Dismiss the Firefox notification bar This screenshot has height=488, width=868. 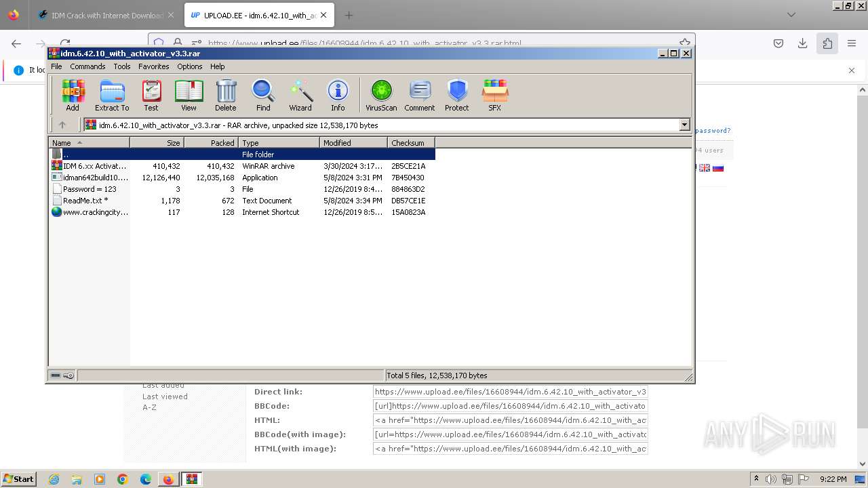[852, 70]
